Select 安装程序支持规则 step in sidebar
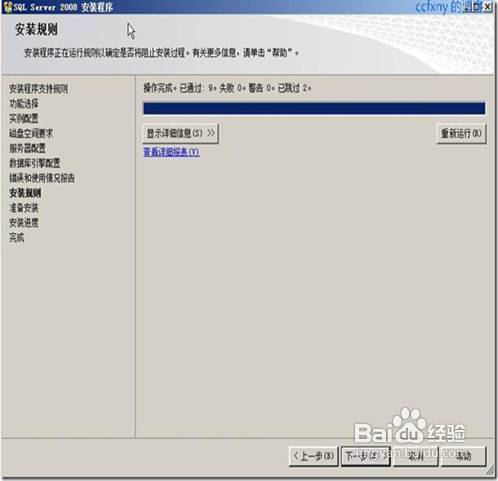 (x=39, y=89)
